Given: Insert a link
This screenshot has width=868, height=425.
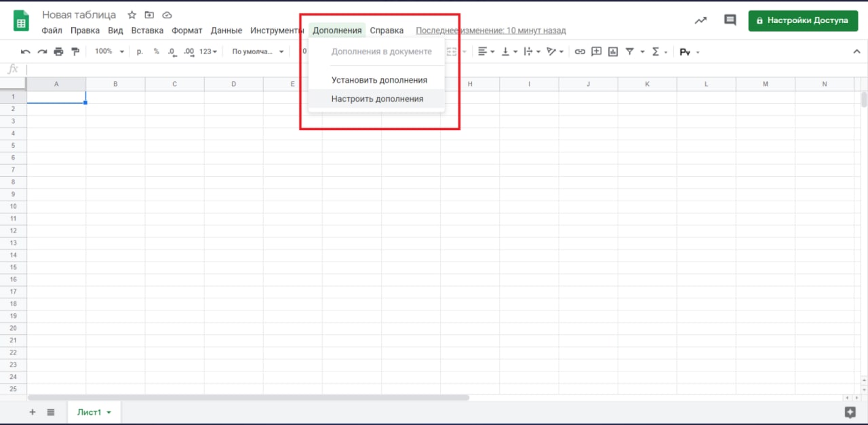Looking at the screenshot, I should [580, 52].
